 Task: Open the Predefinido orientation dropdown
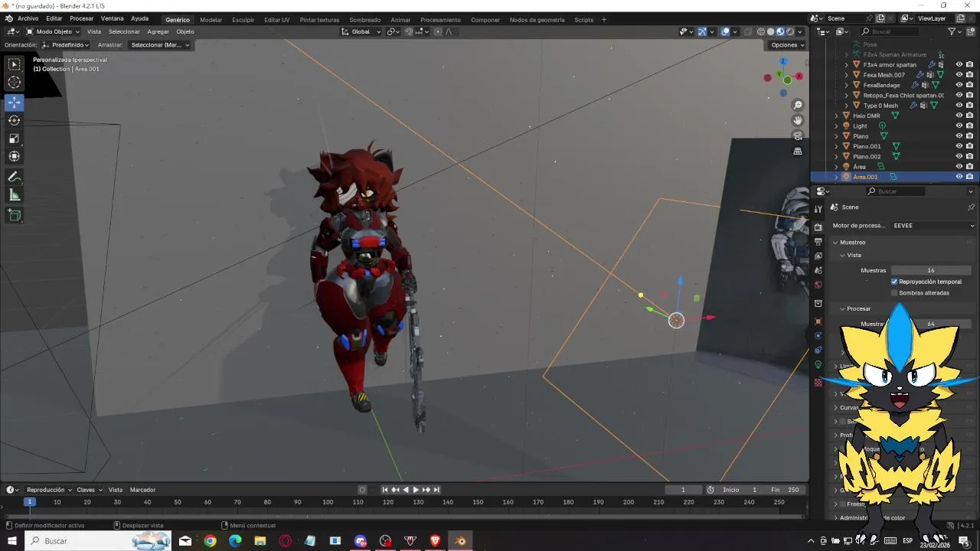66,45
